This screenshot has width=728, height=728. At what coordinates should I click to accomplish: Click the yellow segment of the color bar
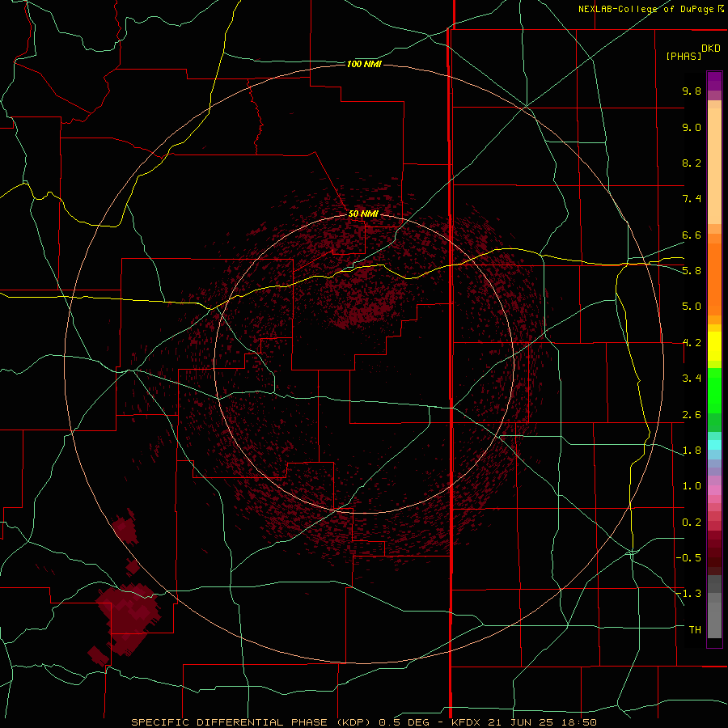point(714,346)
